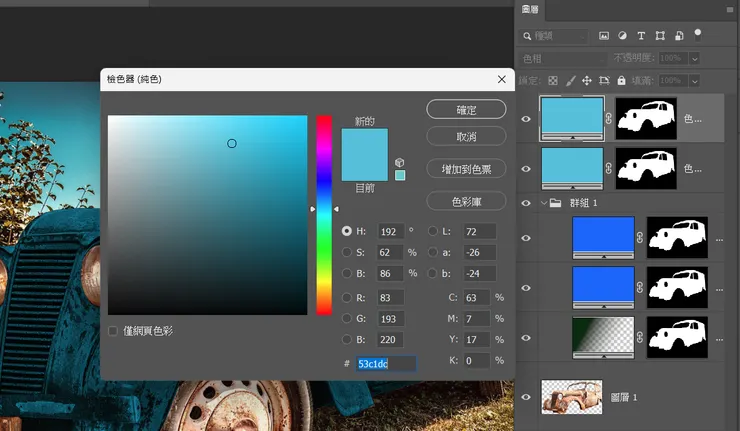Image resolution: width=740 pixels, height=431 pixels.
Task: Click the shape layer filter icon
Action: (x=660, y=35)
